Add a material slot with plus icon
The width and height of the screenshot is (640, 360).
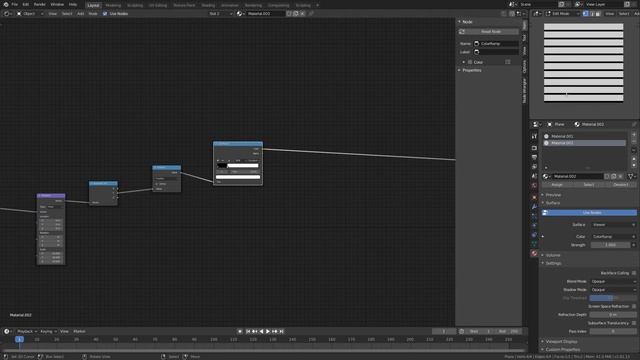pyautogui.click(x=634, y=134)
